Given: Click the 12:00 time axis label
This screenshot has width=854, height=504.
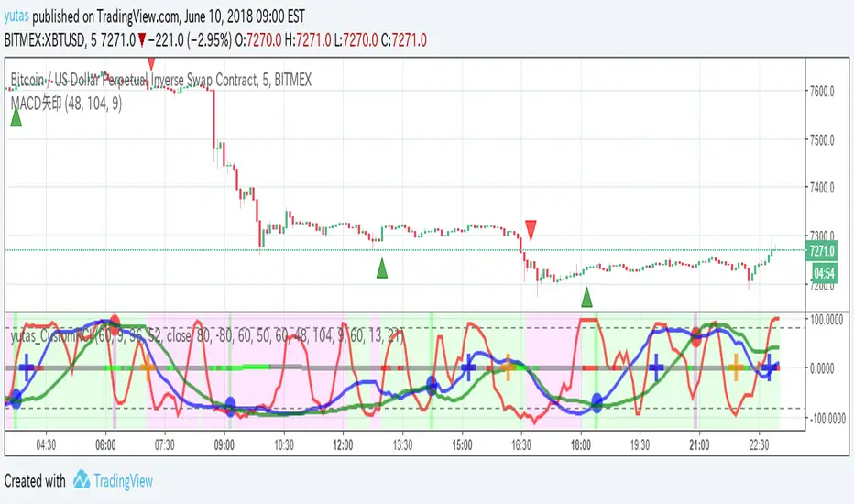Looking at the screenshot, I should tap(343, 444).
